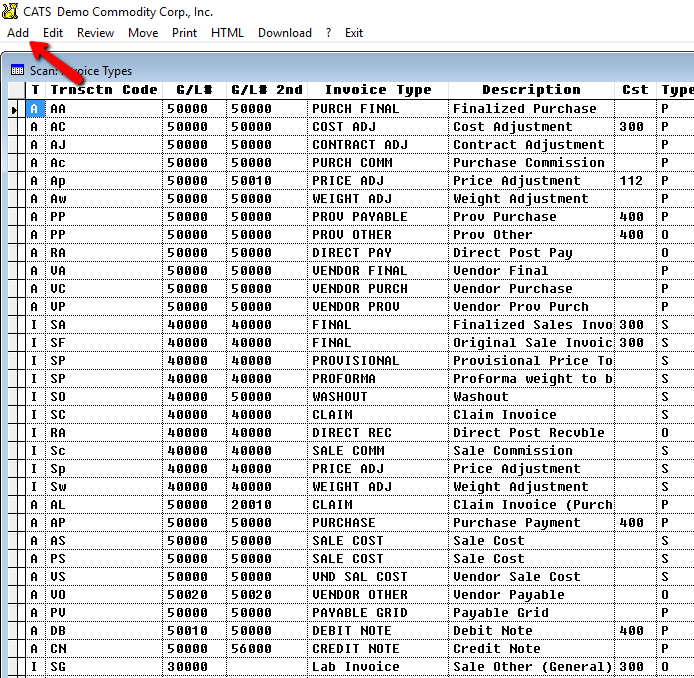694x678 pixels.
Task: Open the Move menu
Action: (x=143, y=33)
